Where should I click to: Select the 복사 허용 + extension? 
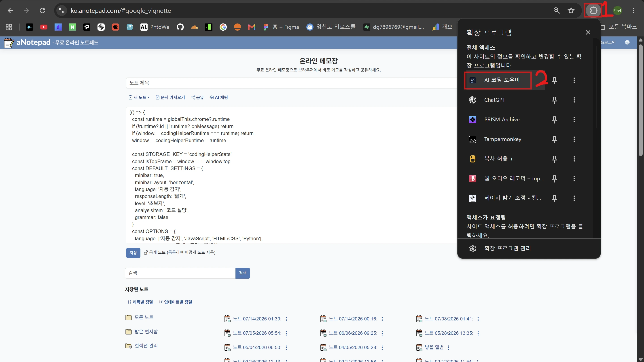coord(504,159)
